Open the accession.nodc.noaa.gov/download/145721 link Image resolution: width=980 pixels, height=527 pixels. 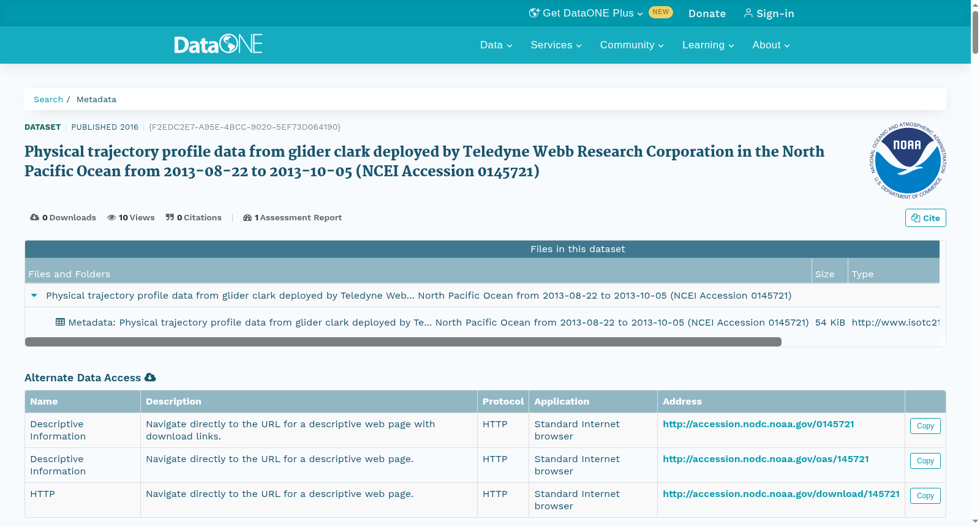coord(781,494)
